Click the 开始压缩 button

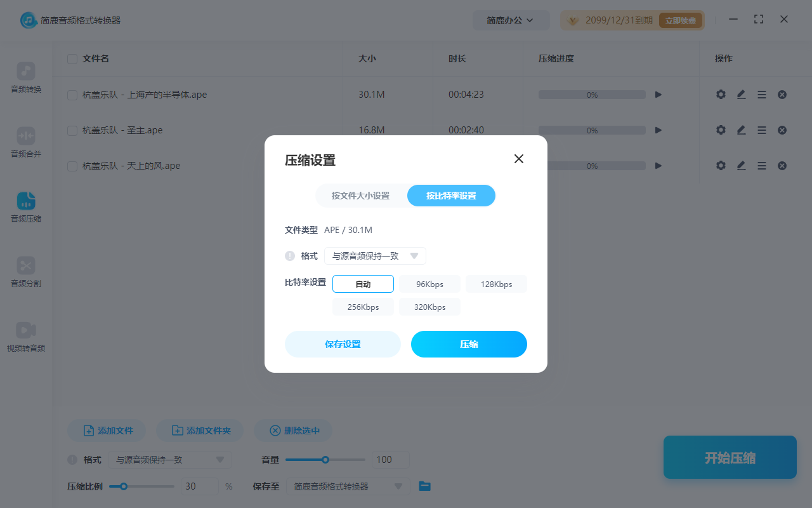(x=730, y=458)
